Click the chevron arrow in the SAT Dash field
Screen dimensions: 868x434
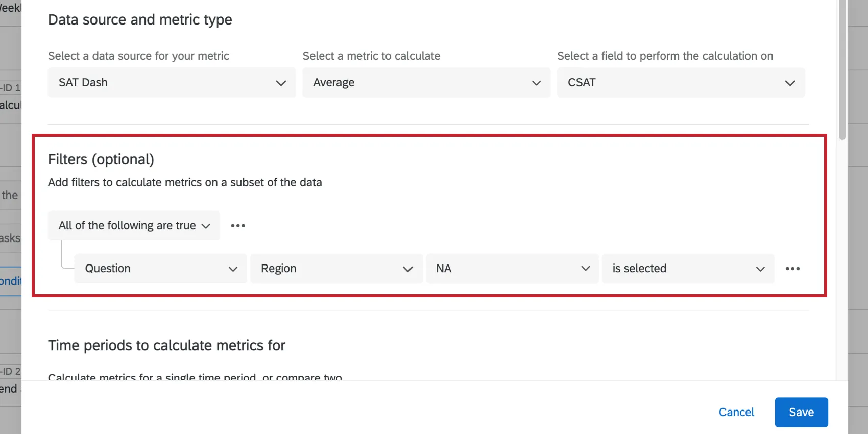tap(281, 83)
